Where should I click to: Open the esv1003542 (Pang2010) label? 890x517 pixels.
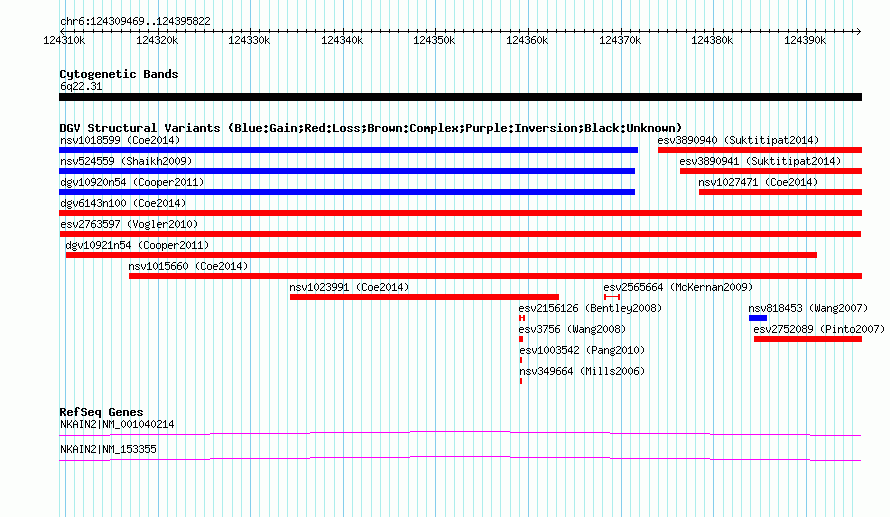coord(582,350)
